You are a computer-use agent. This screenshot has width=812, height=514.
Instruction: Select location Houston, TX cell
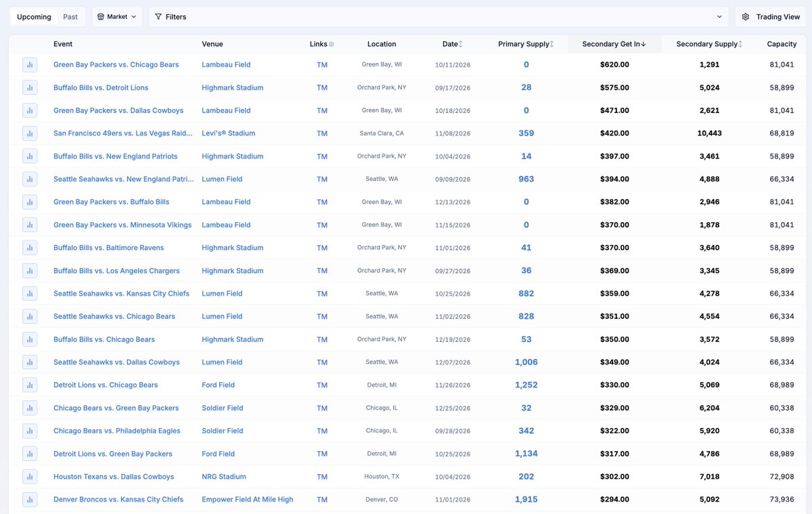[382, 477]
